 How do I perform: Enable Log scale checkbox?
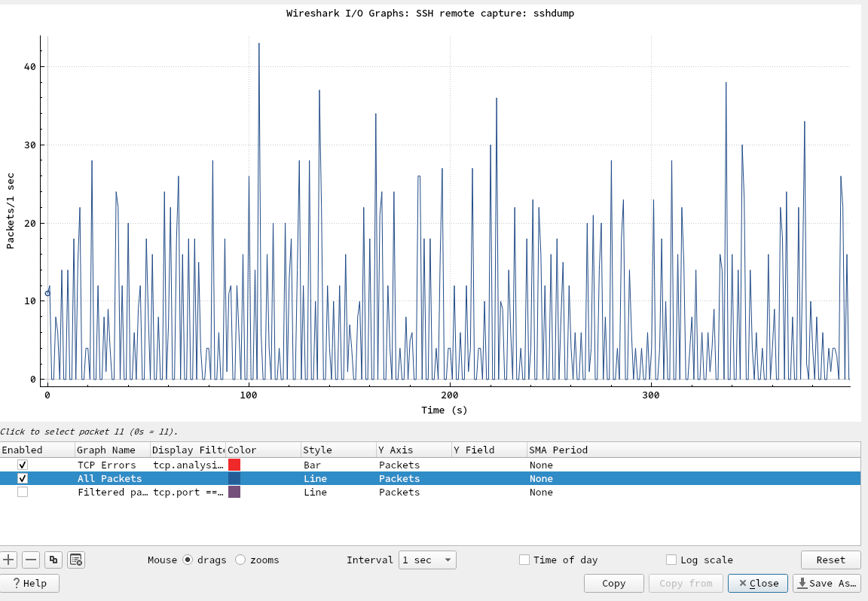[x=671, y=560]
